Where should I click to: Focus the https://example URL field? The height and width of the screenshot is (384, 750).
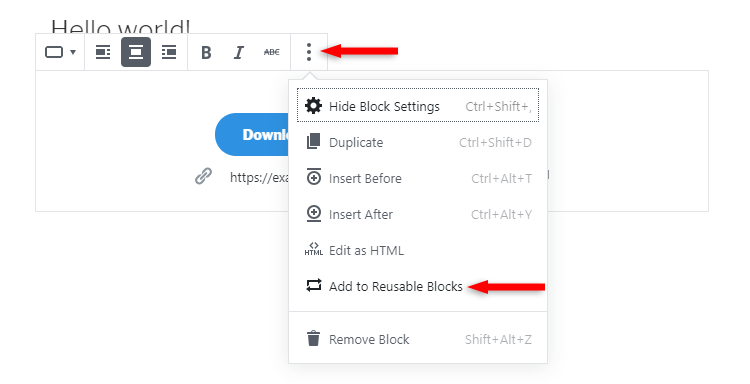point(257,177)
